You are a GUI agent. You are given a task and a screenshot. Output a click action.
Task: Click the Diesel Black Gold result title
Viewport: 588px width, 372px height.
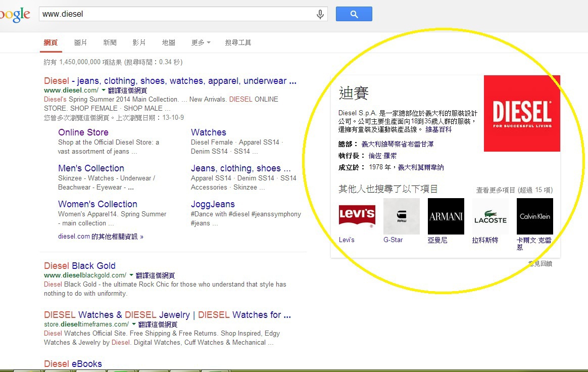[80, 266]
